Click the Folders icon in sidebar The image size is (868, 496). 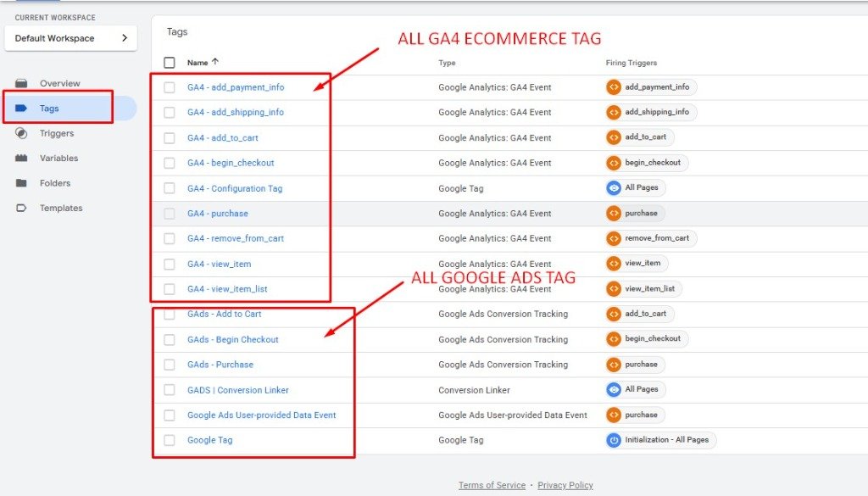21,183
